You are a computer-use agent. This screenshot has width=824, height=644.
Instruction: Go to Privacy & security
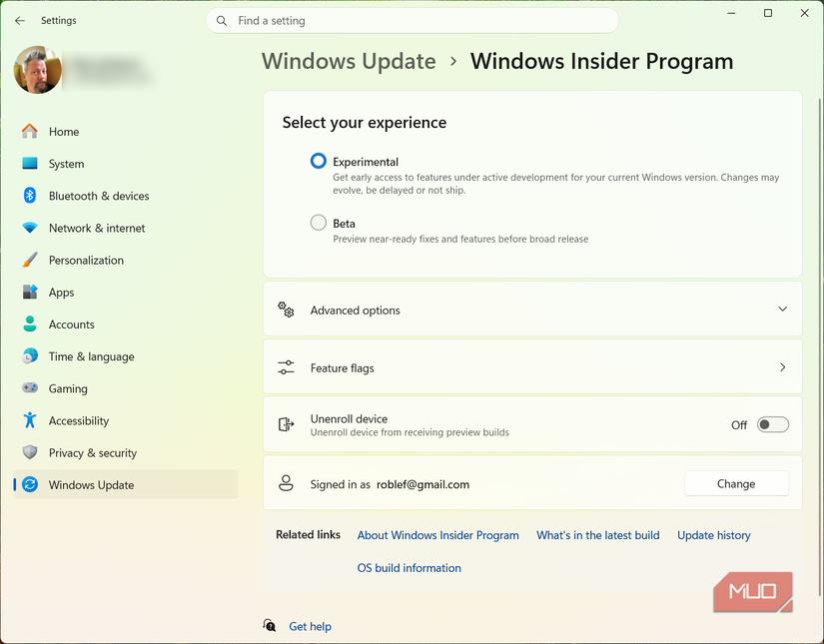126,452
